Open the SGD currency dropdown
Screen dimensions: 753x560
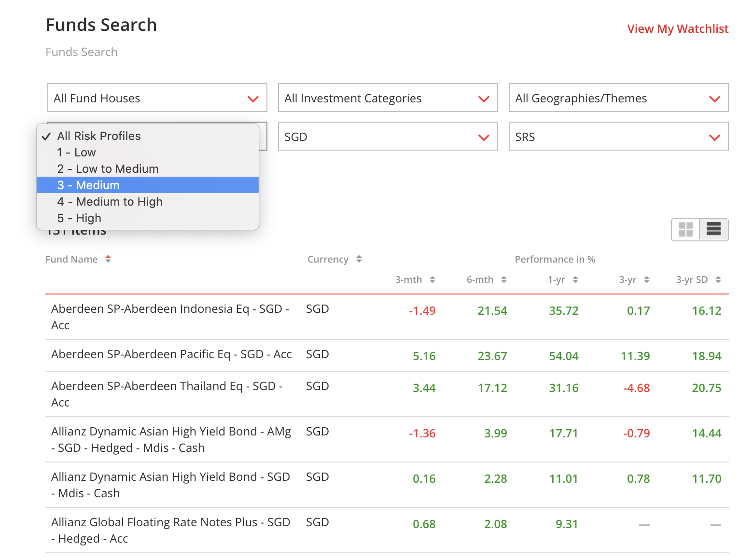coord(388,137)
